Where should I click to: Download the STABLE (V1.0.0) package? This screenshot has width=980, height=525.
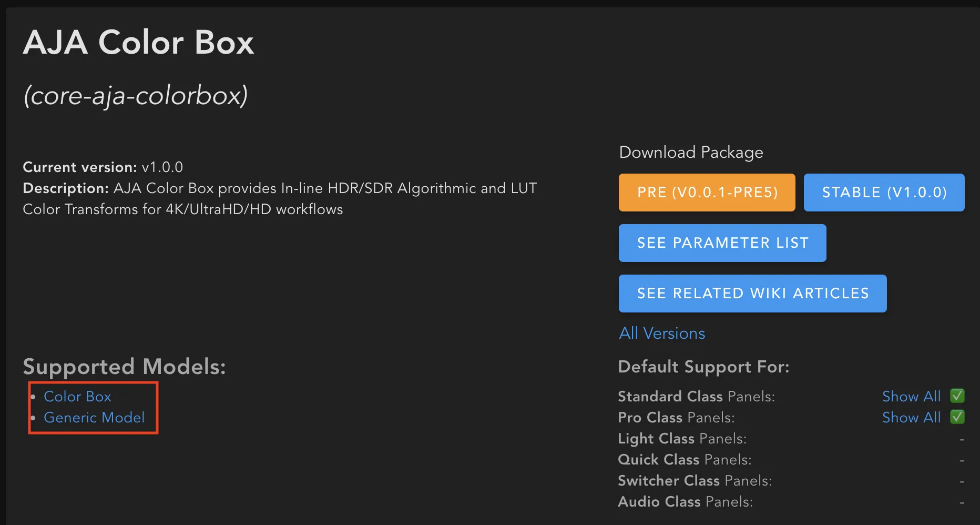tap(884, 193)
